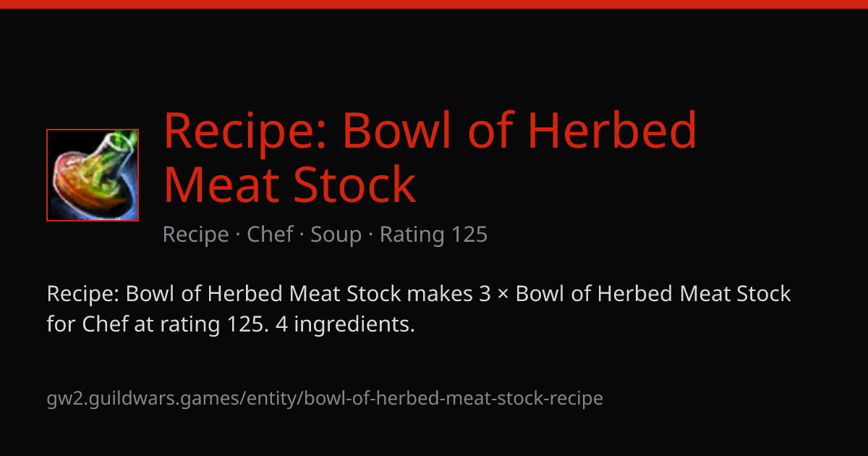Select the Chef discipline tag
Image resolution: width=868 pixels, height=456 pixels.
pos(270,235)
